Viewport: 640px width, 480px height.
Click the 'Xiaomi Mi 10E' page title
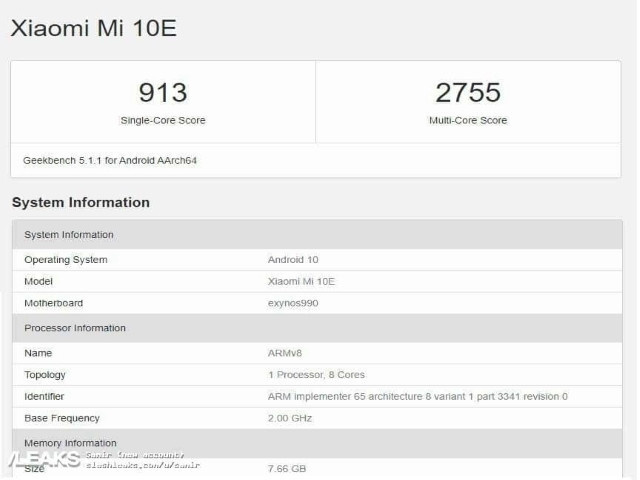(93, 28)
